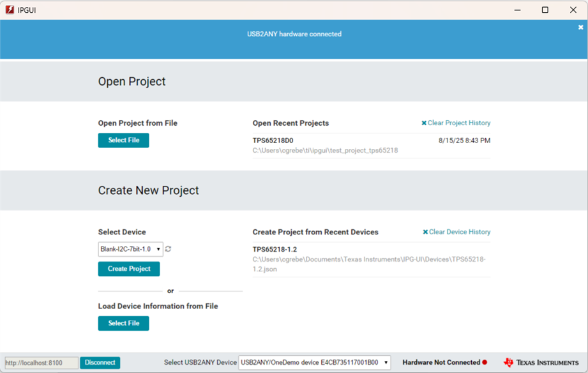The height and width of the screenshot is (373, 588).
Task: Minimize the IPGUI window
Action: [x=518, y=10]
